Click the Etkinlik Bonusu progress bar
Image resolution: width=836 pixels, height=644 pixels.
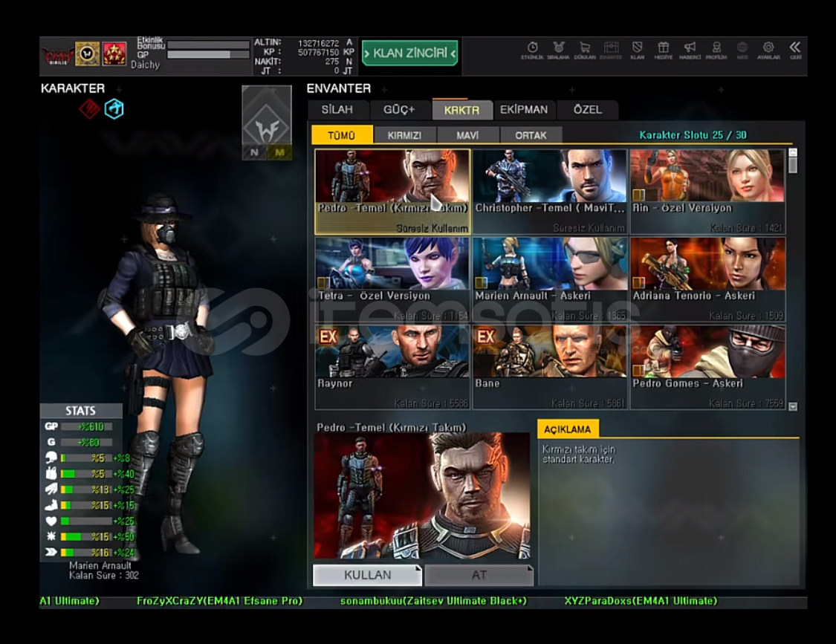208,45
